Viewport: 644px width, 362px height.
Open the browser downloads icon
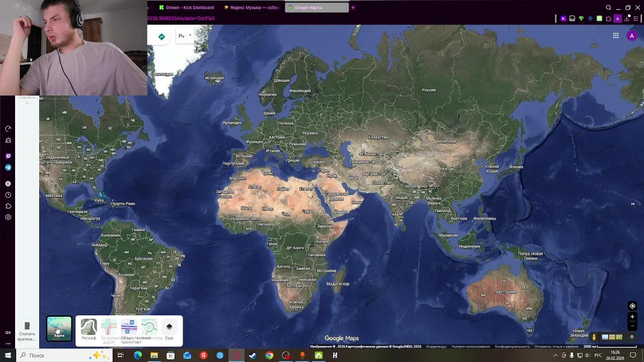click(627, 19)
